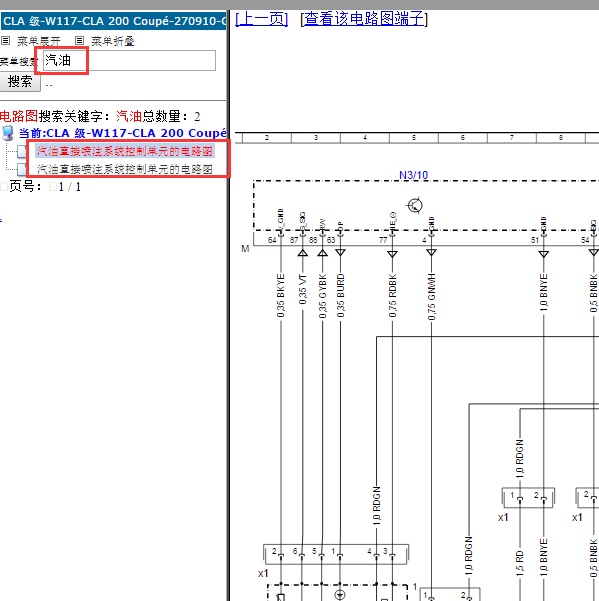Open 查看该电路图端子 terminal view link

(x=364, y=18)
